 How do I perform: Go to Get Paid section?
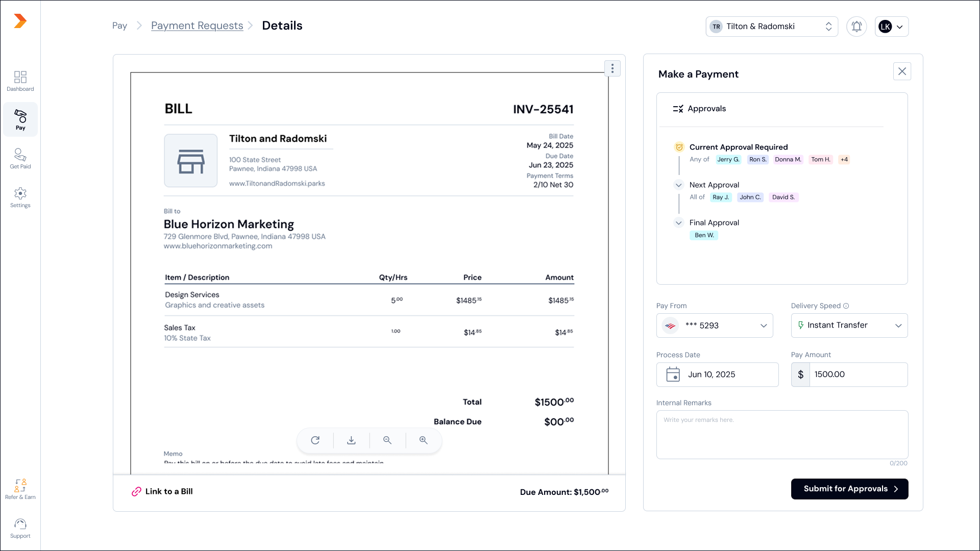(20, 158)
